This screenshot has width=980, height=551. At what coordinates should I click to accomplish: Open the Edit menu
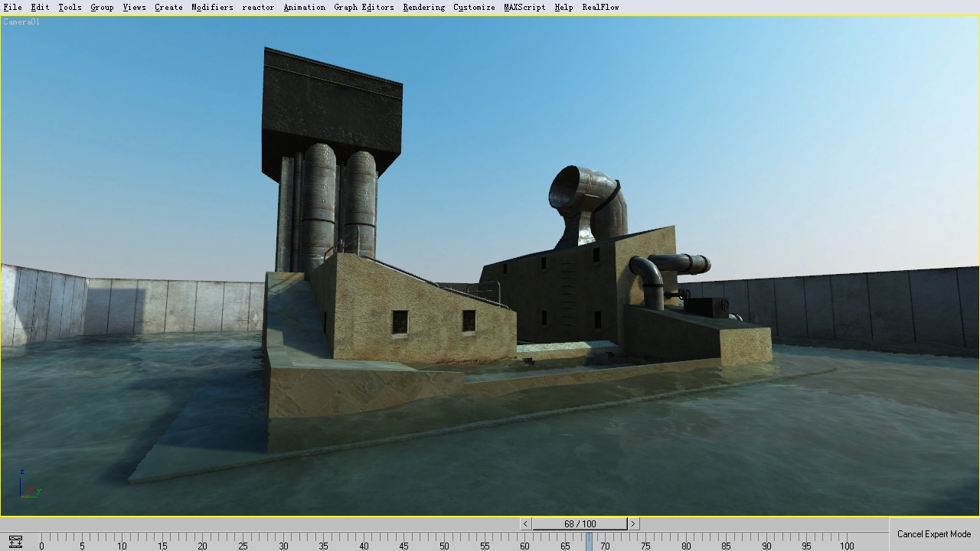40,7
